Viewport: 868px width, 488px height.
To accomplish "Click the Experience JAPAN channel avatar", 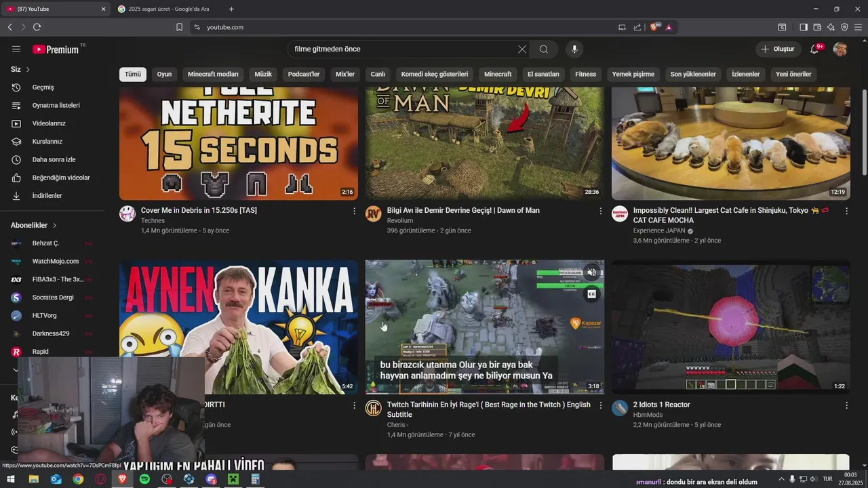I will click(620, 214).
